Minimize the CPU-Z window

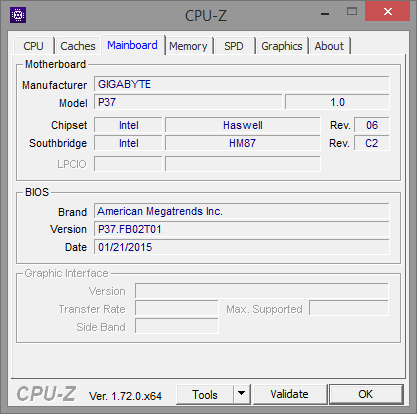pyautogui.click(x=325, y=14)
